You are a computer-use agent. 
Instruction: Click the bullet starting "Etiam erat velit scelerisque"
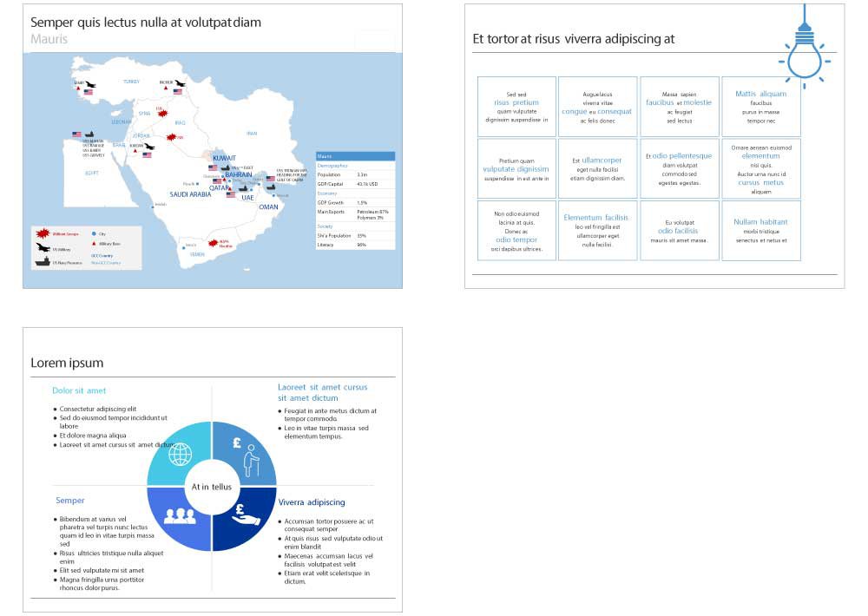[x=325, y=577]
